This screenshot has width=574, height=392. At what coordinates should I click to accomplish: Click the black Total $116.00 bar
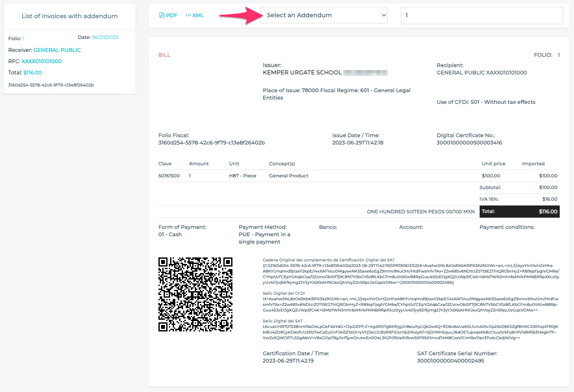519,212
